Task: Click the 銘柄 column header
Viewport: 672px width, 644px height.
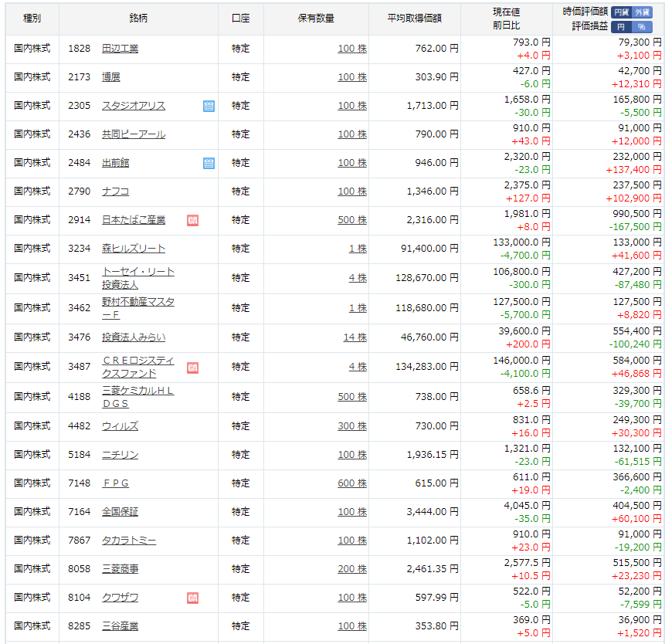Action: click(138, 18)
